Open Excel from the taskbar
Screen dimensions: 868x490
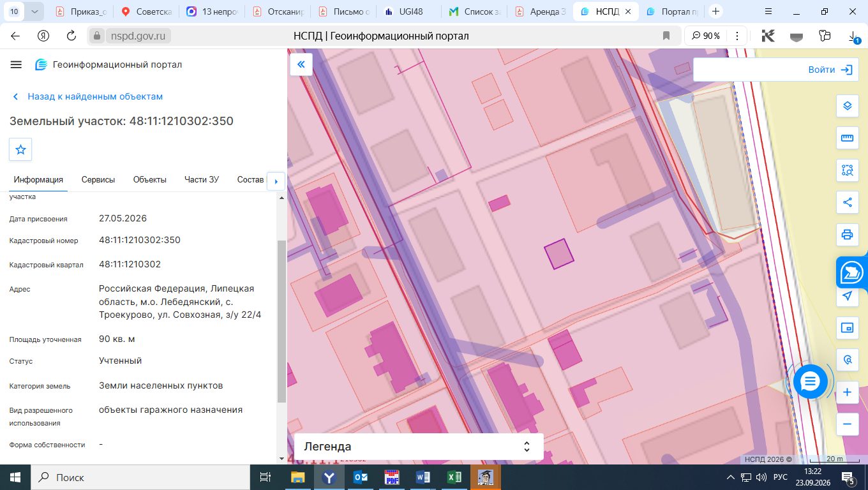[x=454, y=477]
